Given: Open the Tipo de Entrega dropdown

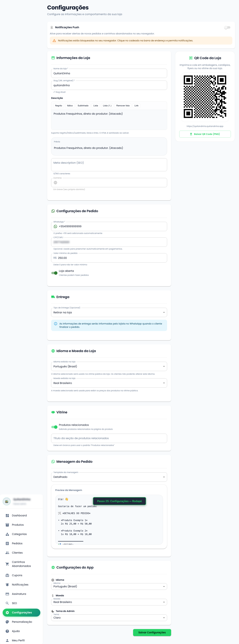Looking at the screenshot, I should click(x=109, y=312).
